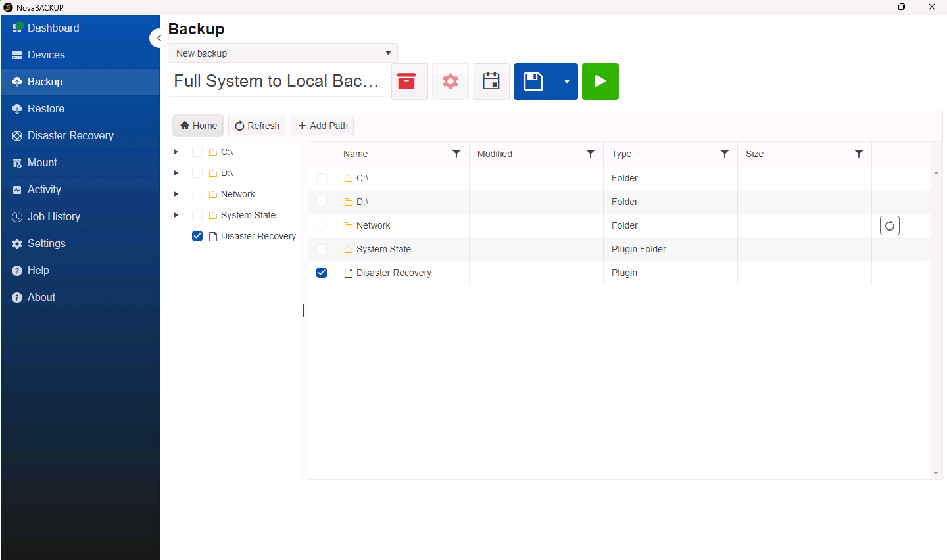Image resolution: width=947 pixels, height=560 pixels.
Task: Click the Disaster Recovery file icon in table
Action: 349,273
